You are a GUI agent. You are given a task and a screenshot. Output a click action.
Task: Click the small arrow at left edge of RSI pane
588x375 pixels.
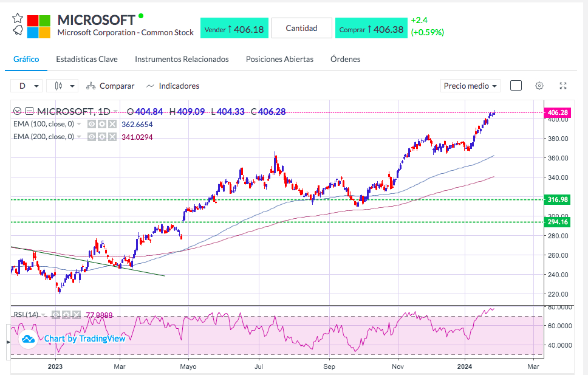tap(9, 342)
